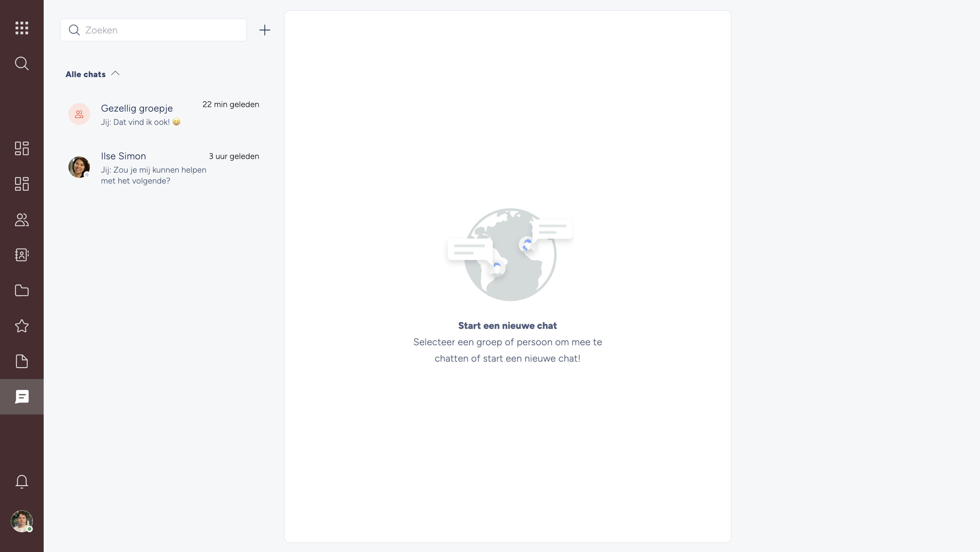Viewport: 980px width, 552px height.
Task: Open the Ilse Simon chat
Action: 163,168
